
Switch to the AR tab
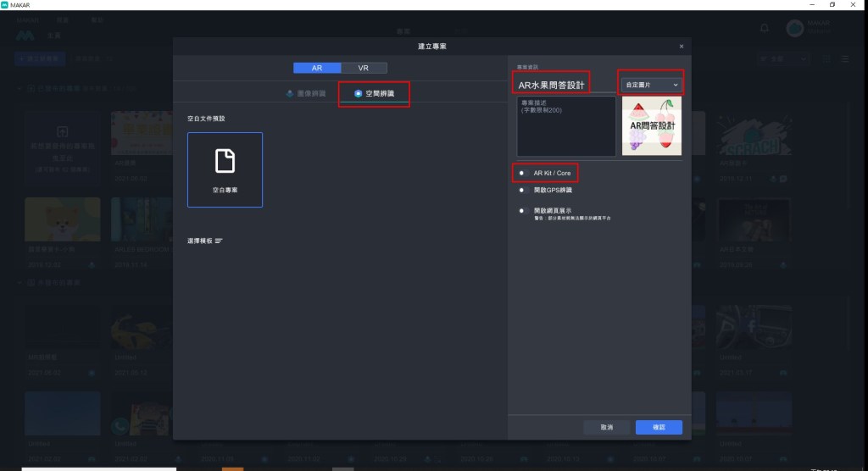tap(316, 68)
